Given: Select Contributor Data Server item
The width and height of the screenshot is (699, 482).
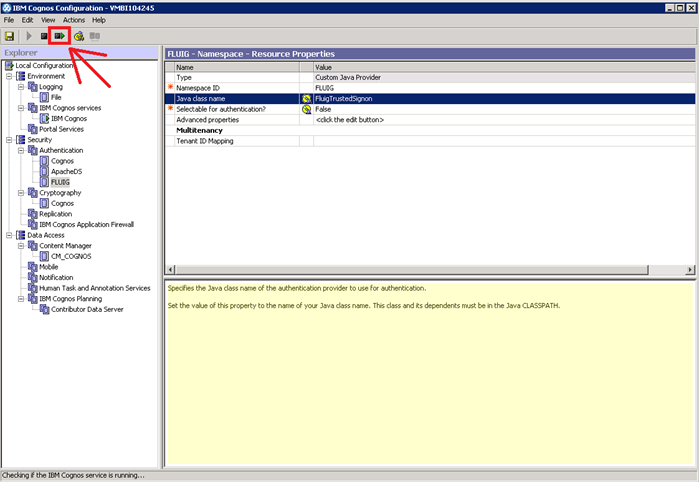Looking at the screenshot, I should 87,309.
